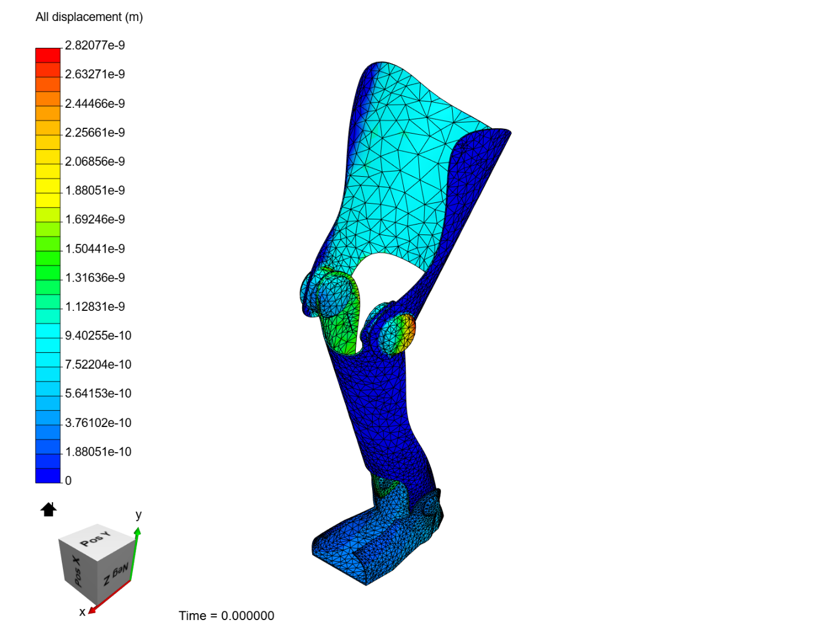Click legend value 2.06856e-9
840x630 pixels.
coord(95,161)
